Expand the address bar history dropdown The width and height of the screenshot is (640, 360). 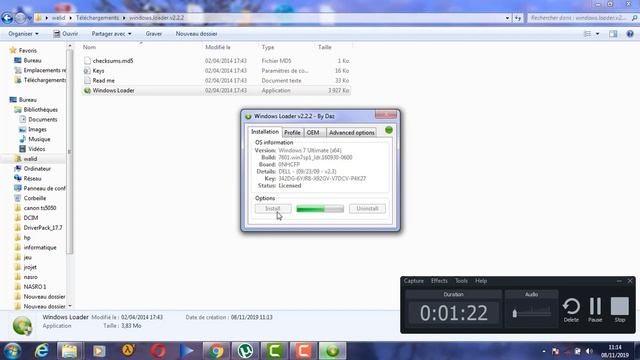[x=507, y=18]
